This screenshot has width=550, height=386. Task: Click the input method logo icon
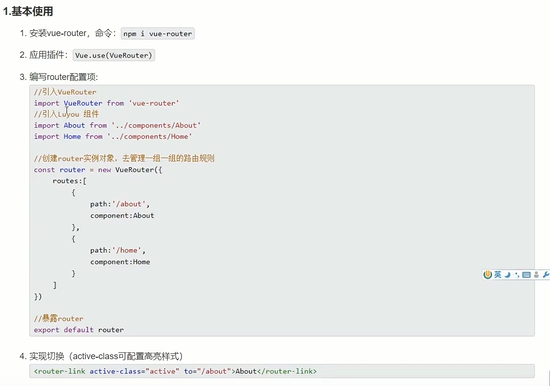click(x=488, y=275)
